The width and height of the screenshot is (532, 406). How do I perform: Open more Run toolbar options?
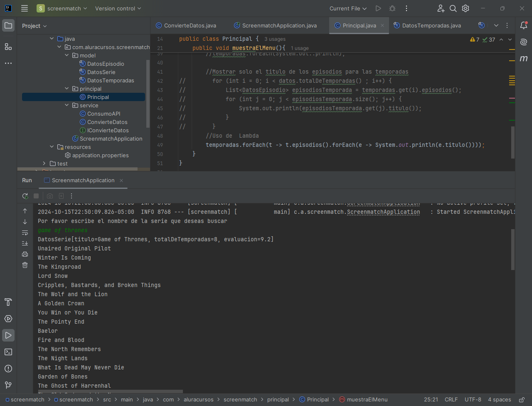[x=71, y=196]
